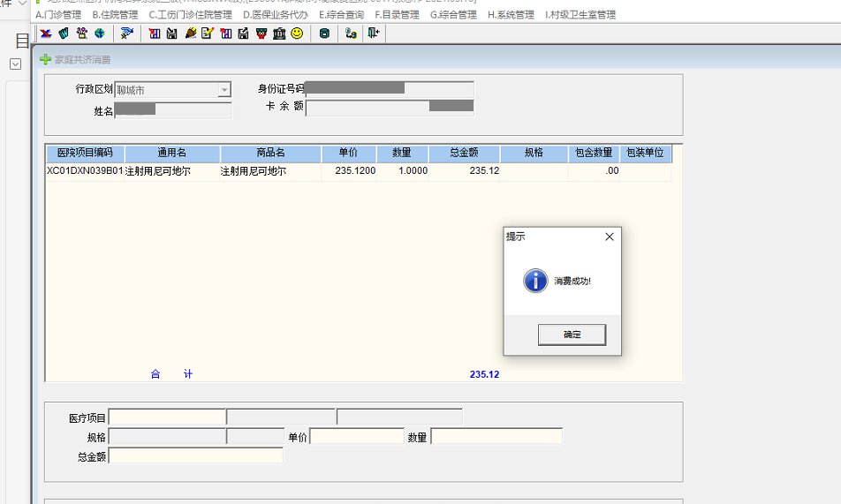The image size is (841, 504).
Task: Click the smiley face toolbar icon
Action: 297,34
